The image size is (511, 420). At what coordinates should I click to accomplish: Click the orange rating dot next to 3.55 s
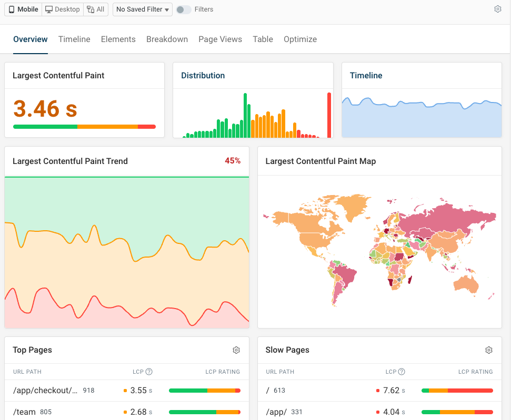click(125, 391)
